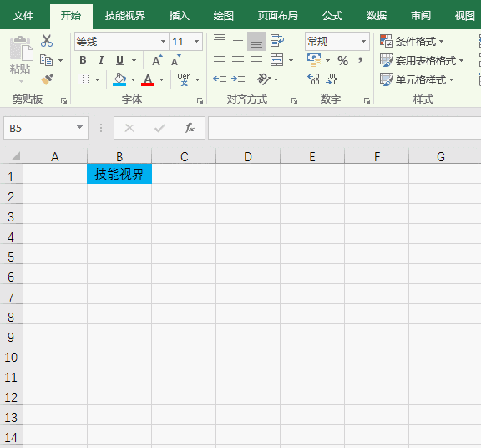This screenshot has width=481, height=448.
Task: Expand the border options arrow
Action: 97,80
